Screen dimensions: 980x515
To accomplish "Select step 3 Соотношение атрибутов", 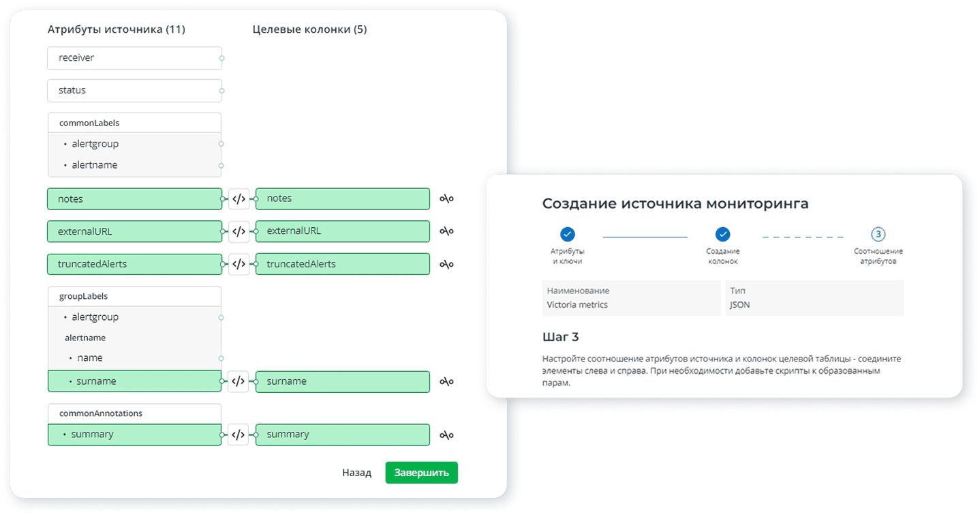I will click(x=878, y=235).
